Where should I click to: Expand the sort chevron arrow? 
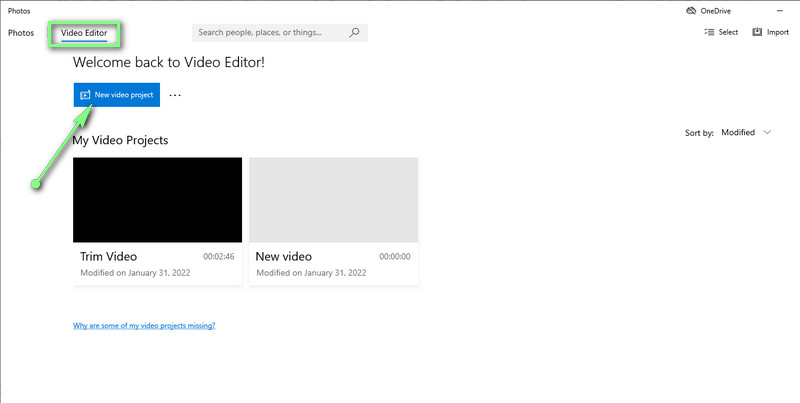(x=767, y=132)
